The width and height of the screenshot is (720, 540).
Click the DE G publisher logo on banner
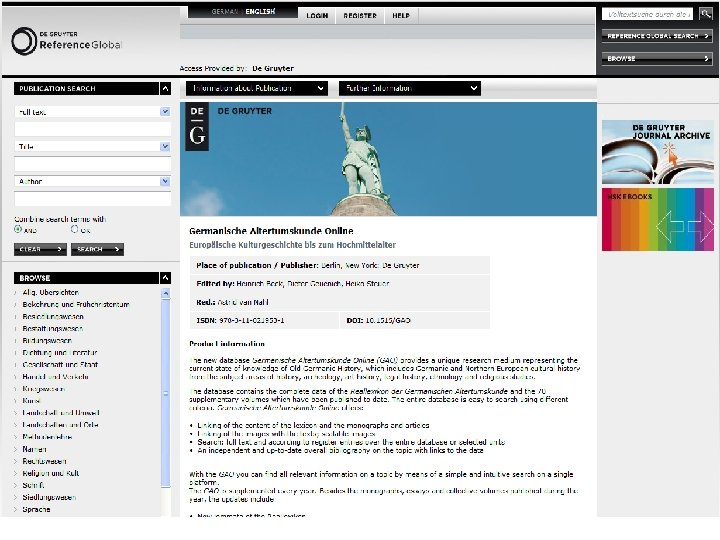(197, 127)
